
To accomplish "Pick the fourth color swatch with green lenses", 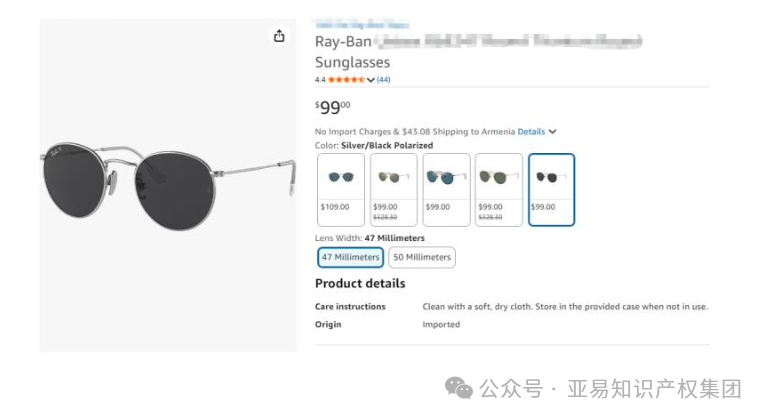I will [x=498, y=189].
